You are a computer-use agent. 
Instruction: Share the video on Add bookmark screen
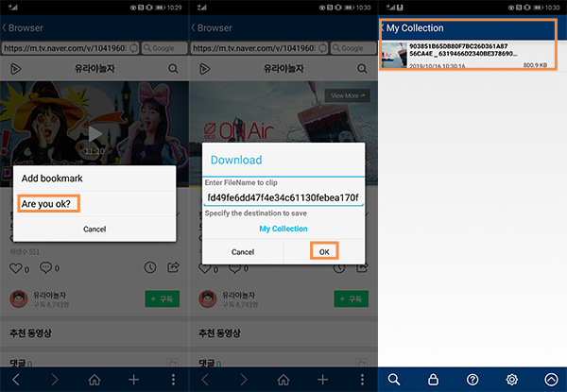(173, 267)
